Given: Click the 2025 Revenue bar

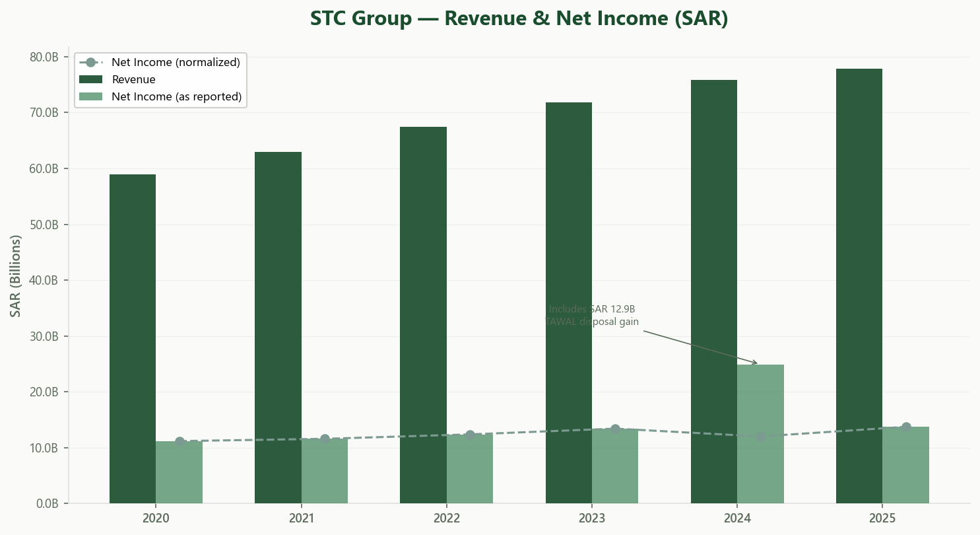Looking at the screenshot, I should click(x=859, y=286).
